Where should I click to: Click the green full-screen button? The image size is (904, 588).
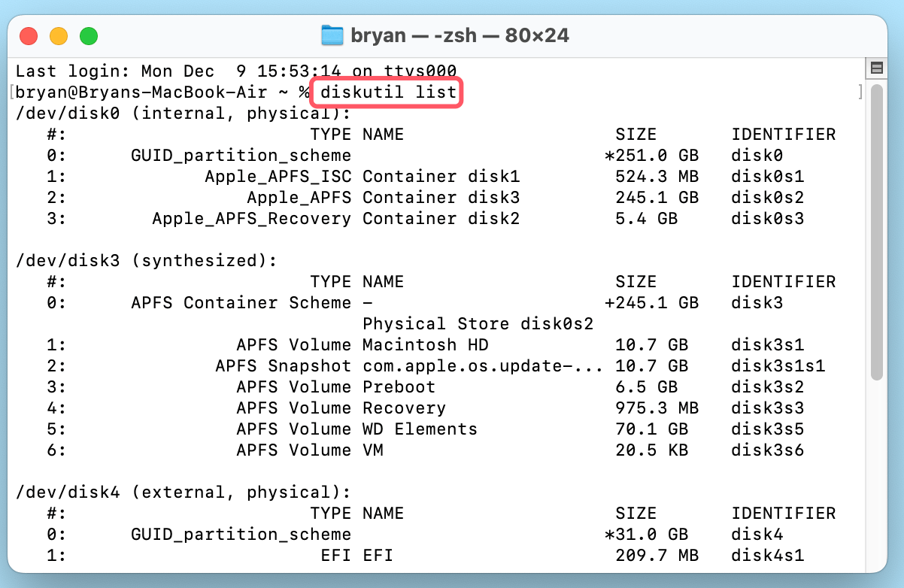[x=89, y=35]
